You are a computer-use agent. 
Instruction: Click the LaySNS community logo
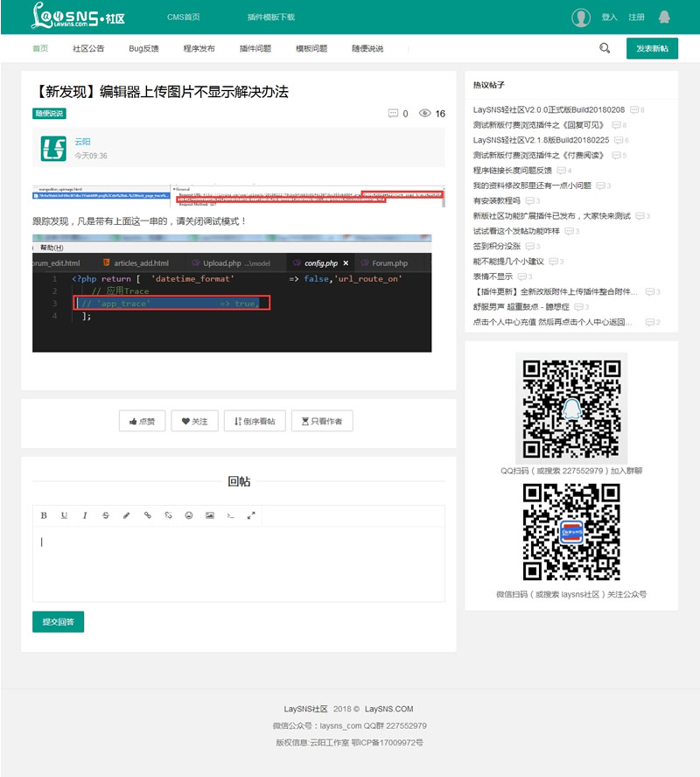click(78, 16)
